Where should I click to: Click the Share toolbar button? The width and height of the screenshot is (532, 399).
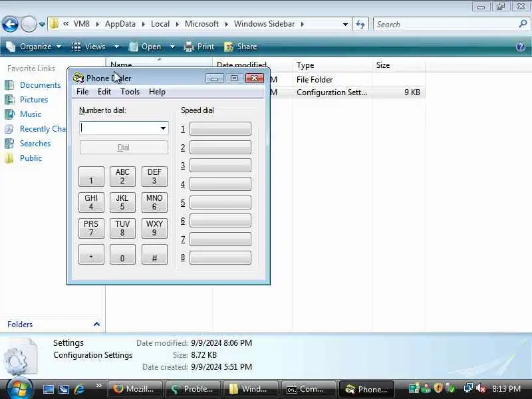pyautogui.click(x=241, y=47)
